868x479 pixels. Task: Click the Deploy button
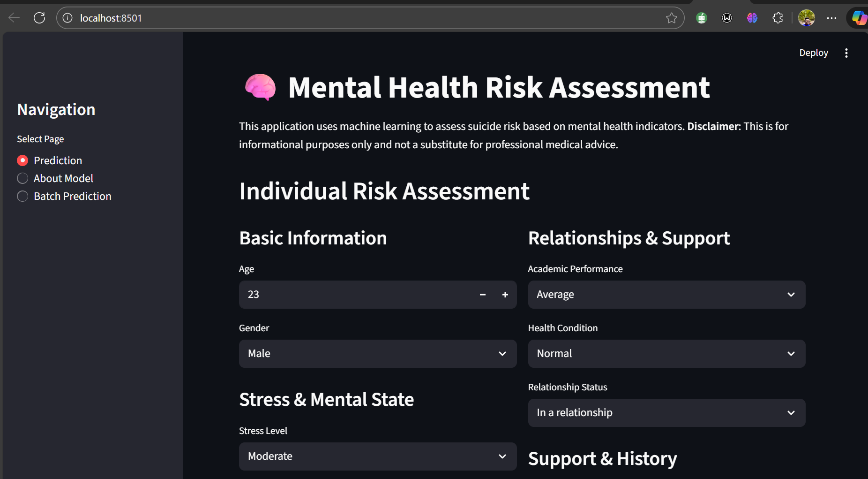[813, 53]
